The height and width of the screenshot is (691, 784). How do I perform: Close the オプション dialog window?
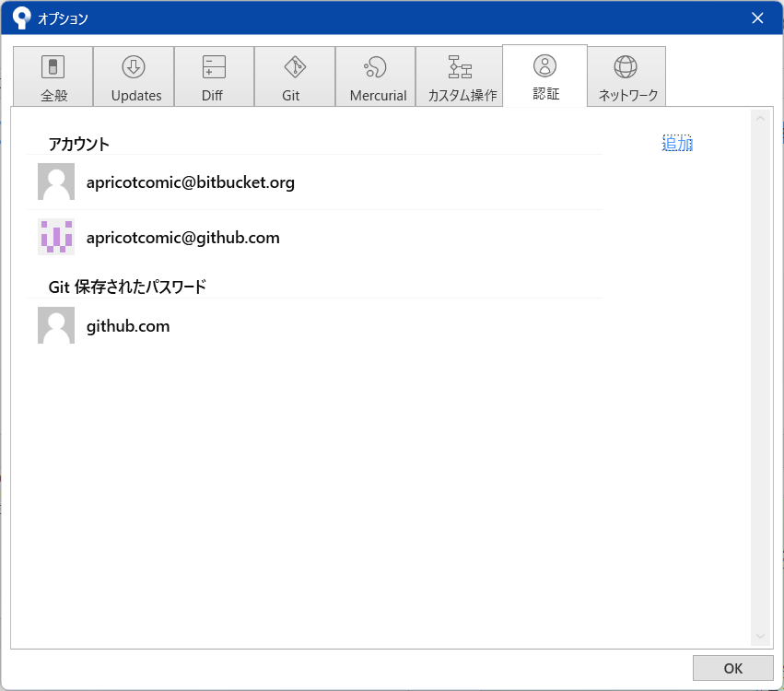757,18
